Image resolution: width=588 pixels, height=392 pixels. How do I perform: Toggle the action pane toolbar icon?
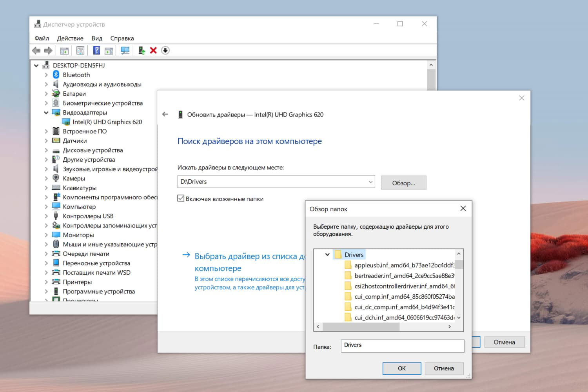109,51
